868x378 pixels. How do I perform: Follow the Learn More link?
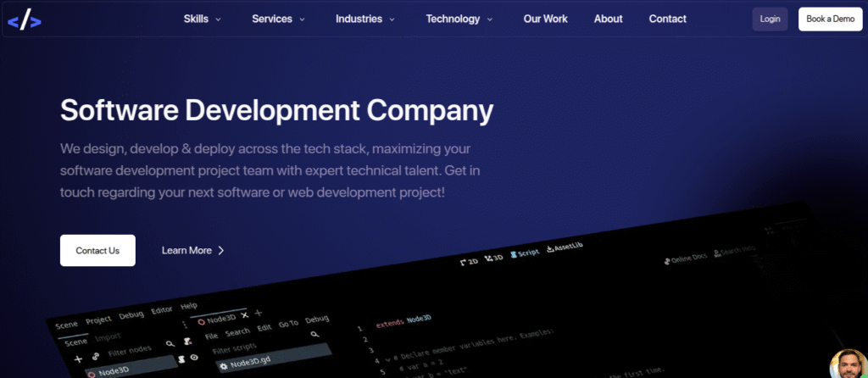point(192,250)
